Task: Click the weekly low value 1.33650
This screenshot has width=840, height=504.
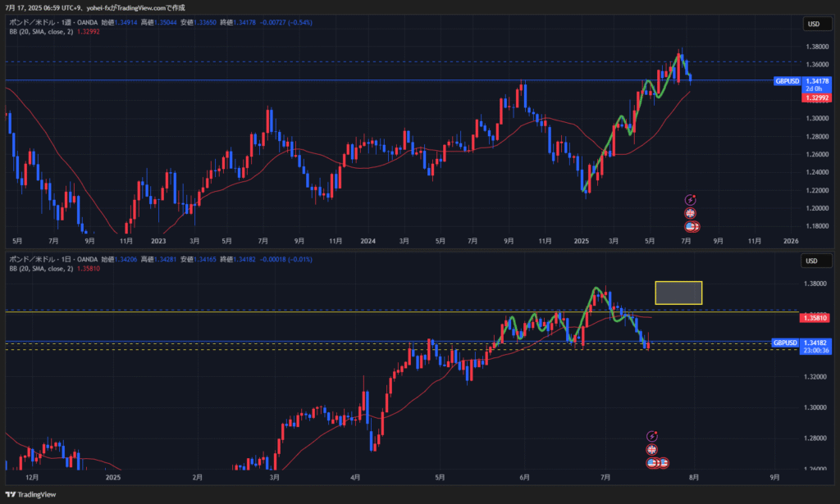Action: pos(205,22)
